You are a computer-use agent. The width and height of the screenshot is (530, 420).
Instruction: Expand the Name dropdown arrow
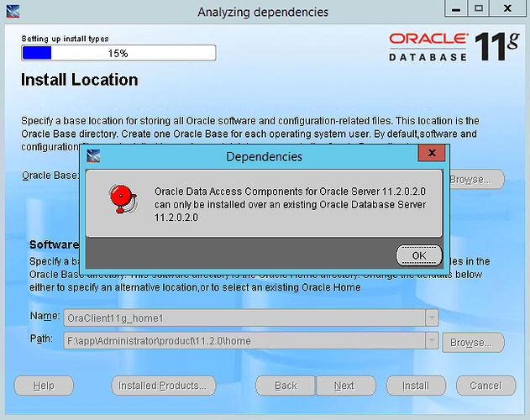click(432, 318)
